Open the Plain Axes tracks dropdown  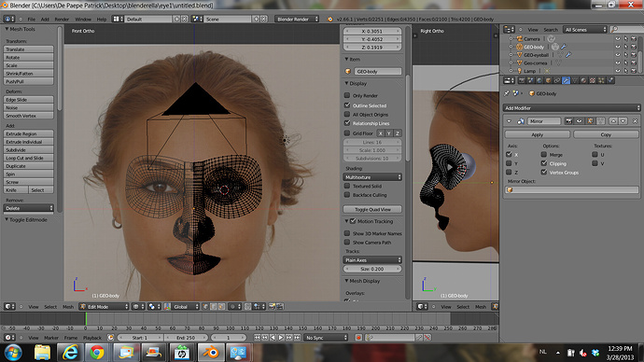tap(372, 259)
